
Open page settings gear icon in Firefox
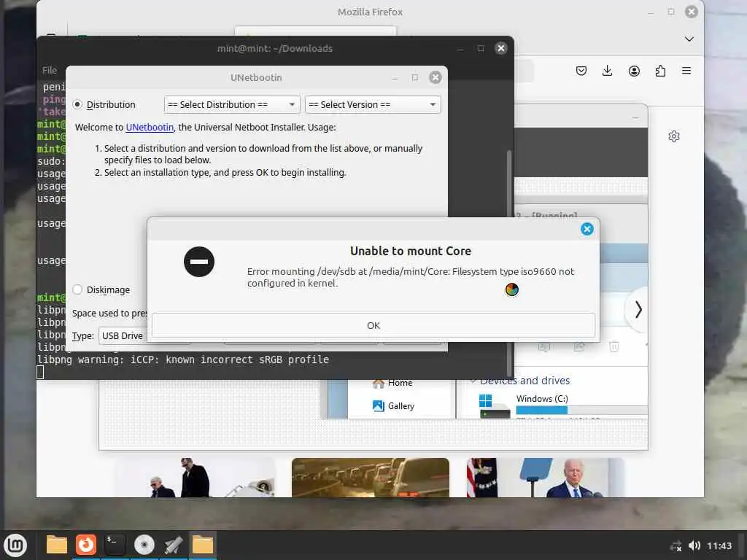coord(673,136)
